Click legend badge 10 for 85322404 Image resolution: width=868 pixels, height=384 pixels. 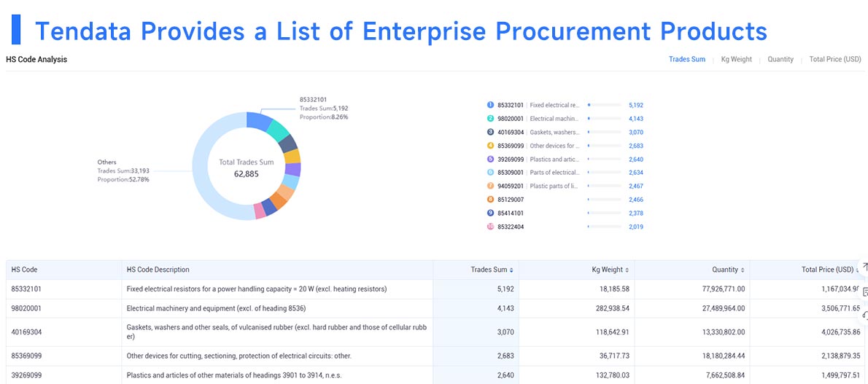pos(490,227)
